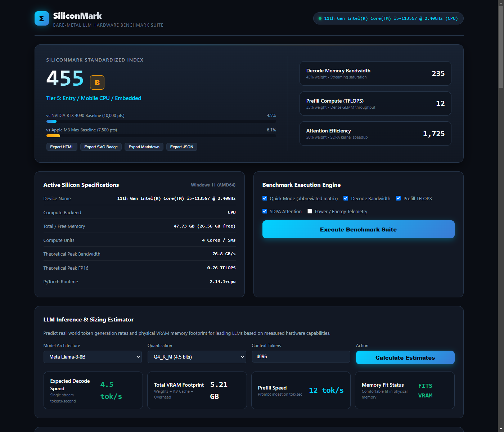Image resolution: width=504 pixels, height=432 pixels.
Task: Click the 0.76 TFLOPS value
Action: click(x=221, y=268)
